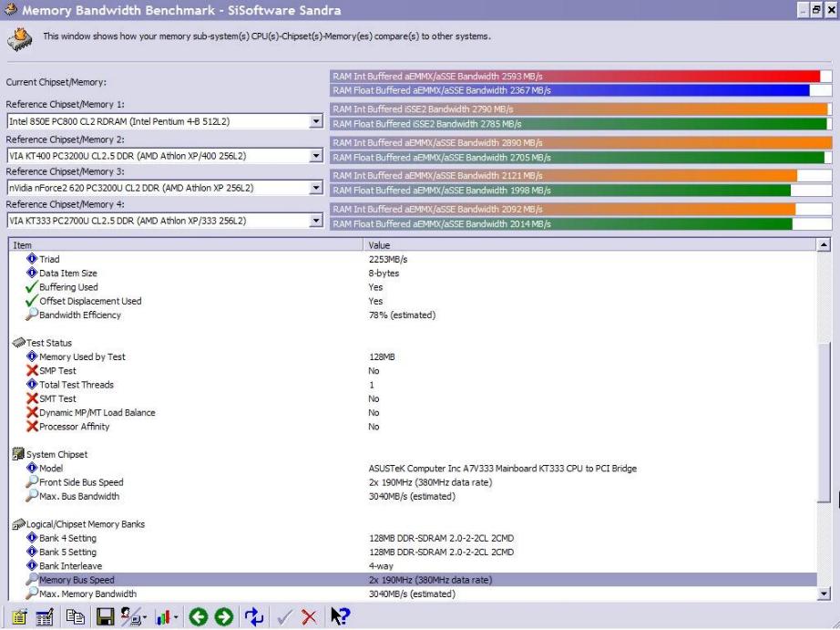The width and height of the screenshot is (840, 630).
Task: Click Intel 850E PC800 combo box text
Action: [119, 121]
